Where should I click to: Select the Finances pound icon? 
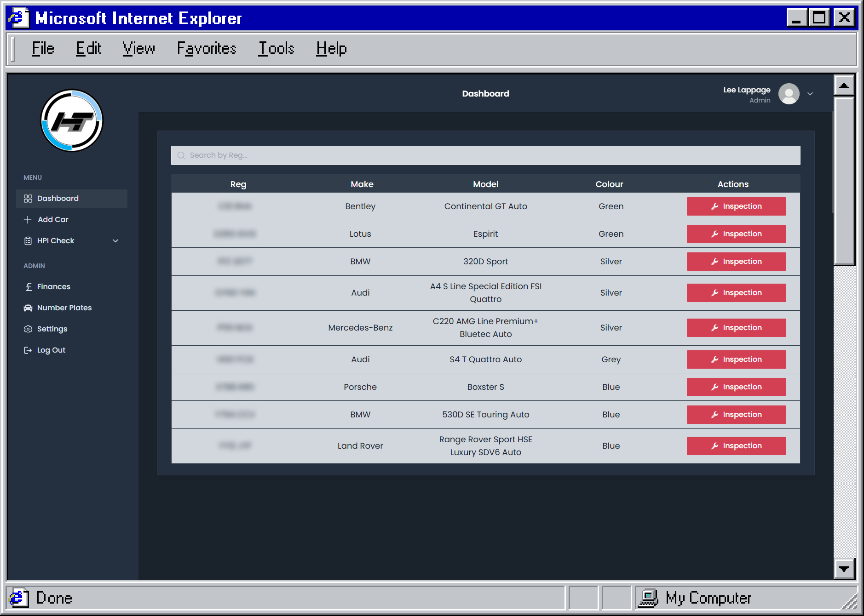click(28, 286)
